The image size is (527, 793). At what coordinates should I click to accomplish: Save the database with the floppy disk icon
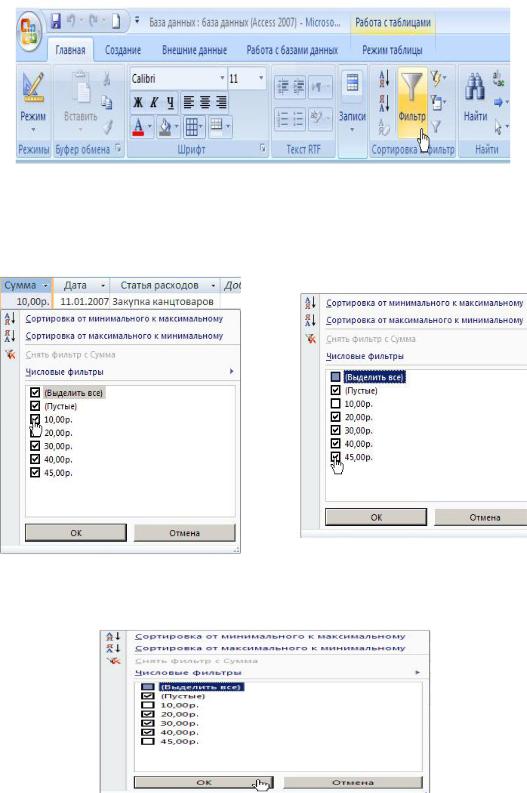(56, 22)
